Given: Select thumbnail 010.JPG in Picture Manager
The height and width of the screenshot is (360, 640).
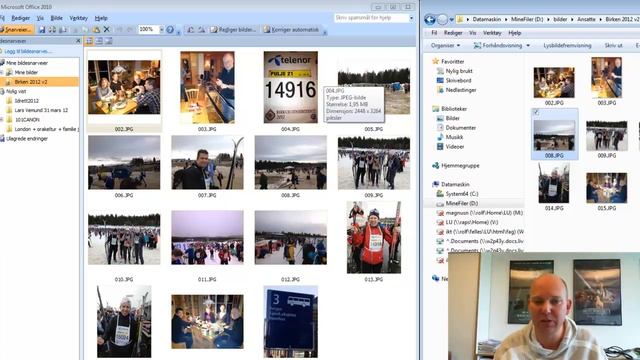Looking at the screenshot, I should click(x=124, y=238).
